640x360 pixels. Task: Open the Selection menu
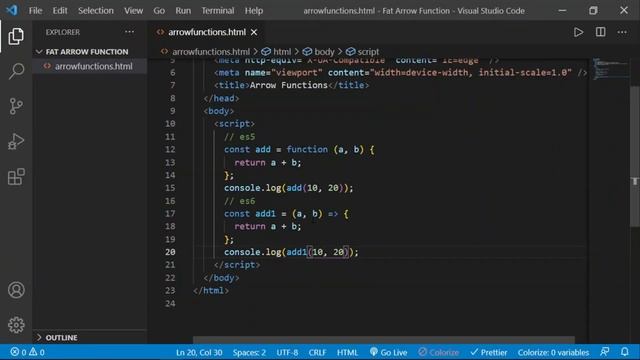[96, 10]
